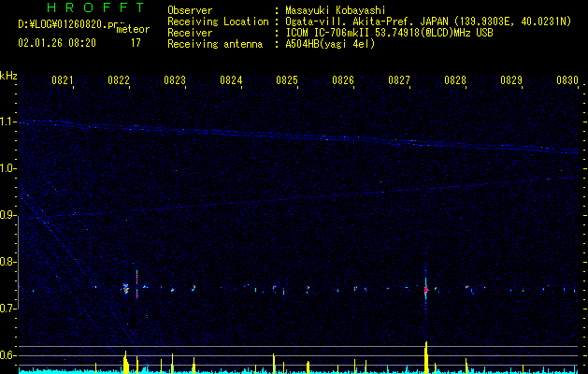Click the 0827 time marker
The height and width of the screenshot is (374, 588).
pyautogui.click(x=399, y=80)
